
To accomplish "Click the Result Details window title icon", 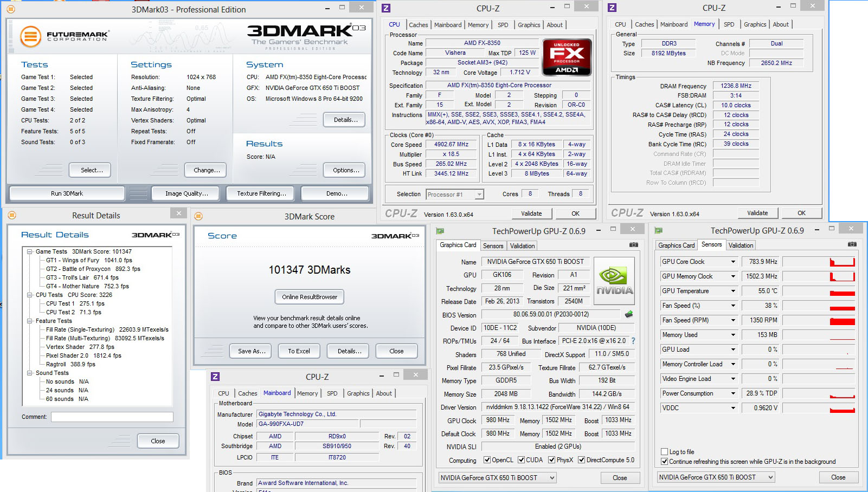I will coord(12,215).
